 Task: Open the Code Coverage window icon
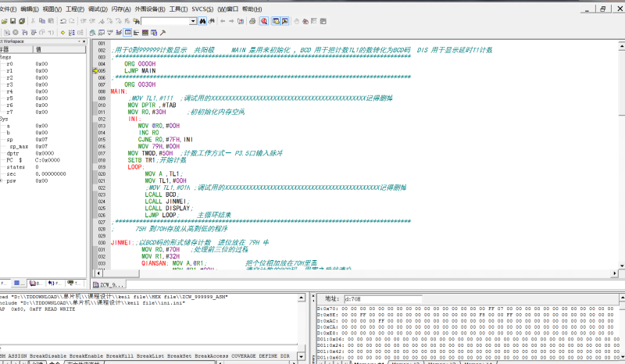[x=110, y=33]
